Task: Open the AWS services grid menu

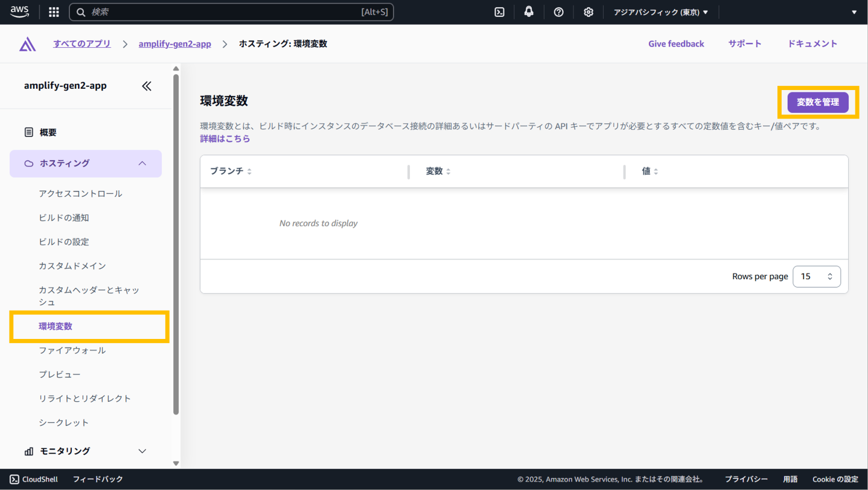Action: pyautogui.click(x=54, y=12)
